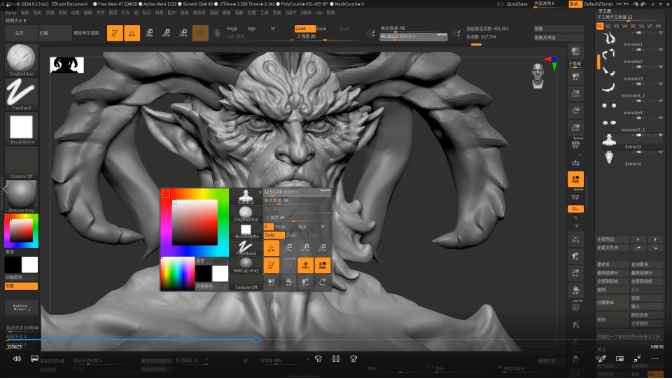Click the large color picker square in popup
This screenshot has height=379, width=672.
195,223
